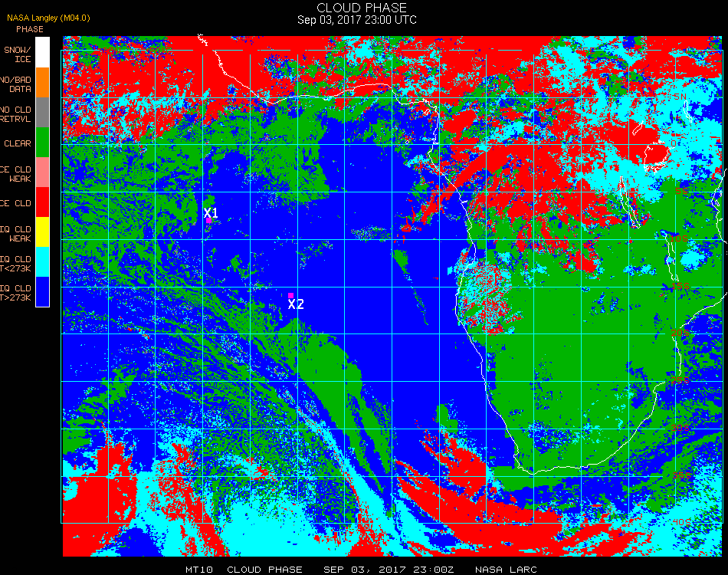Click the white Snow/Ice legend swatch
This screenshot has width=728, height=575.
click(42, 52)
